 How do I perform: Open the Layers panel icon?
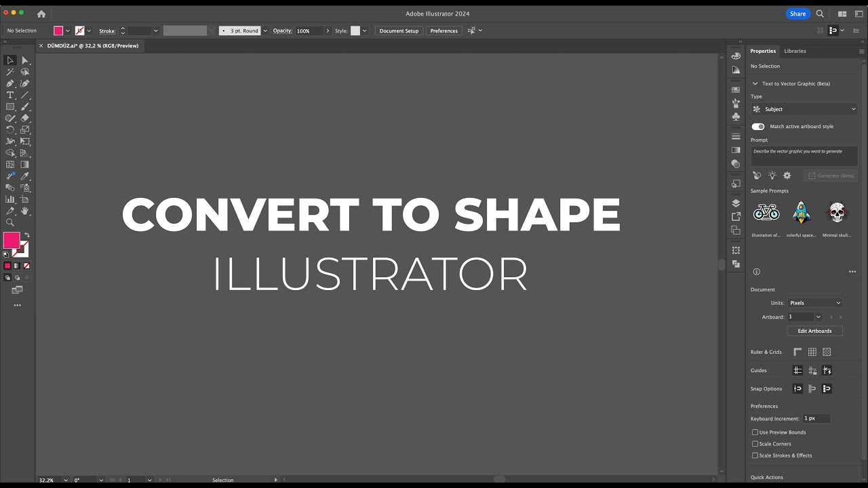[736, 203]
